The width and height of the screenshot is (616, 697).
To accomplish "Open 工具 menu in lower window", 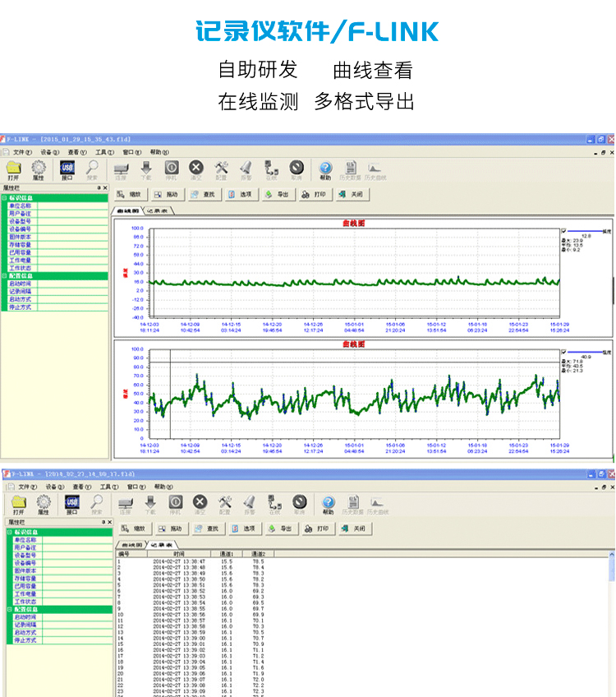I will tap(108, 487).
